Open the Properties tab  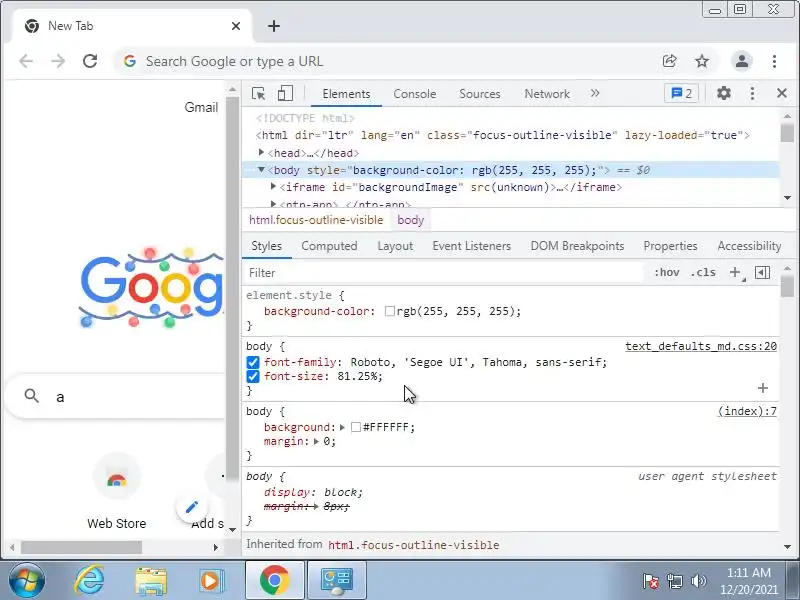[670, 246]
